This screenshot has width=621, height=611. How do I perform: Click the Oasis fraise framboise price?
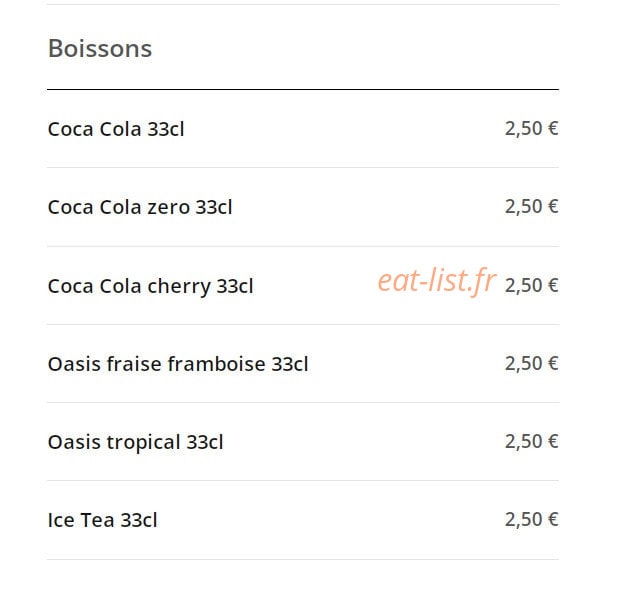point(531,364)
